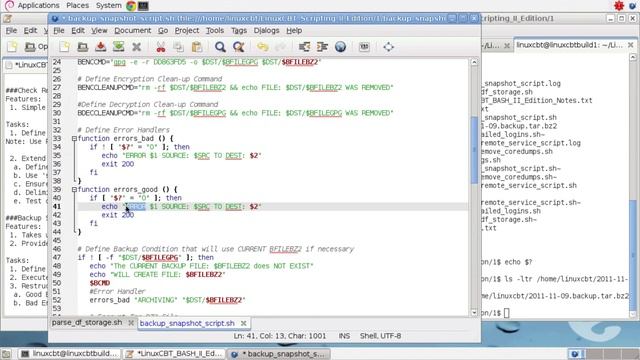Click the Find magnifier icon

(220, 47)
